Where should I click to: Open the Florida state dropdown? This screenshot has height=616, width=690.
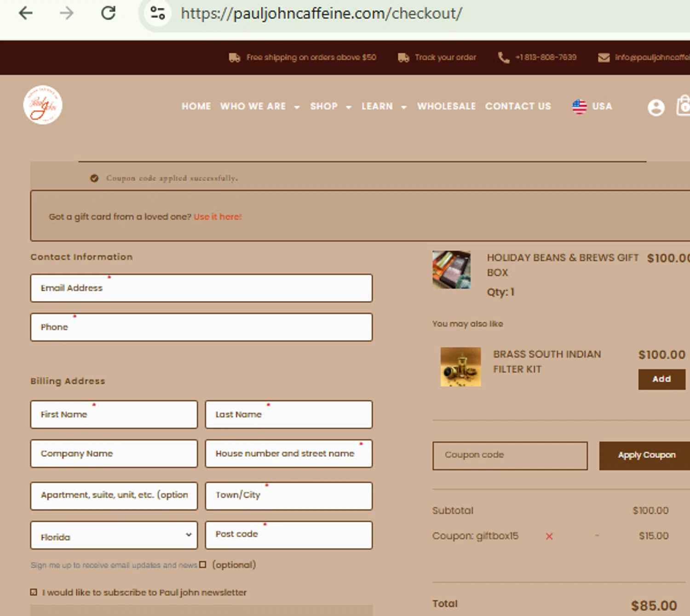click(114, 535)
